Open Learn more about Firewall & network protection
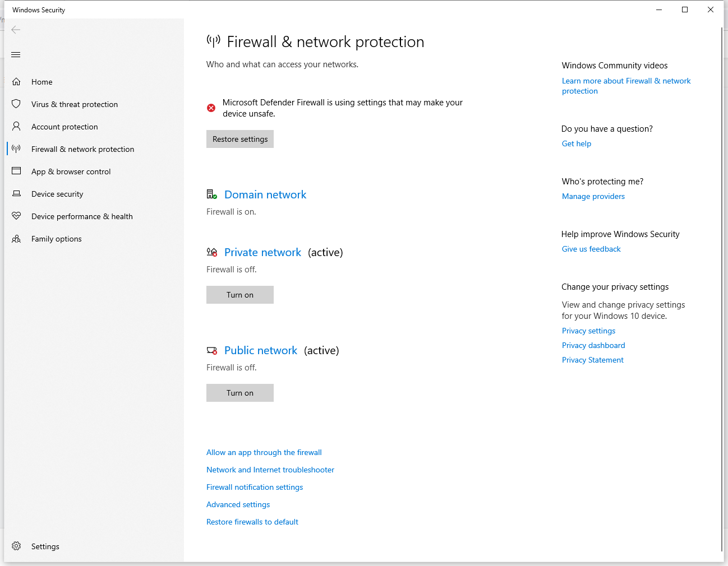 point(626,86)
